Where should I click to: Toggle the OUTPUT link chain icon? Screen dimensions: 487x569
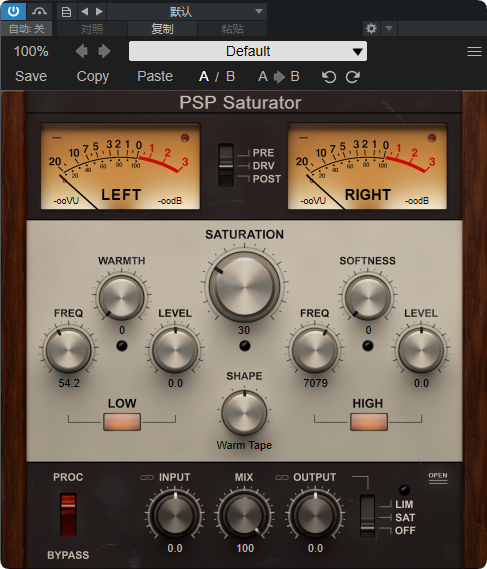(282, 478)
